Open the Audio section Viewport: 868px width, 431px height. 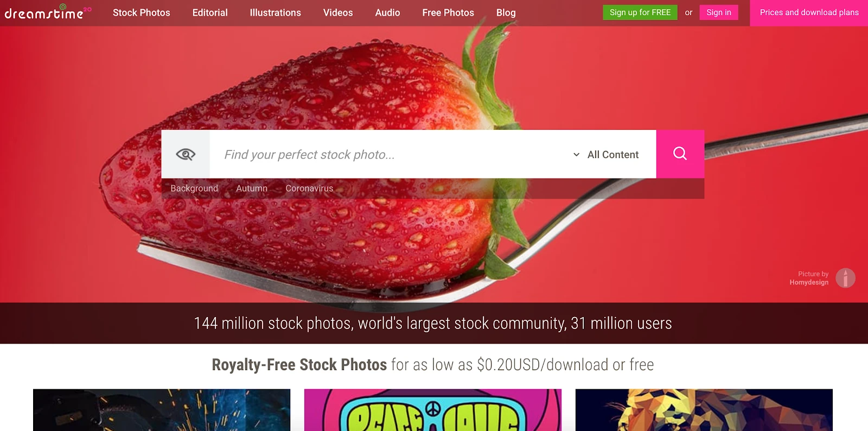pyautogui.click(x=387, y=12)
